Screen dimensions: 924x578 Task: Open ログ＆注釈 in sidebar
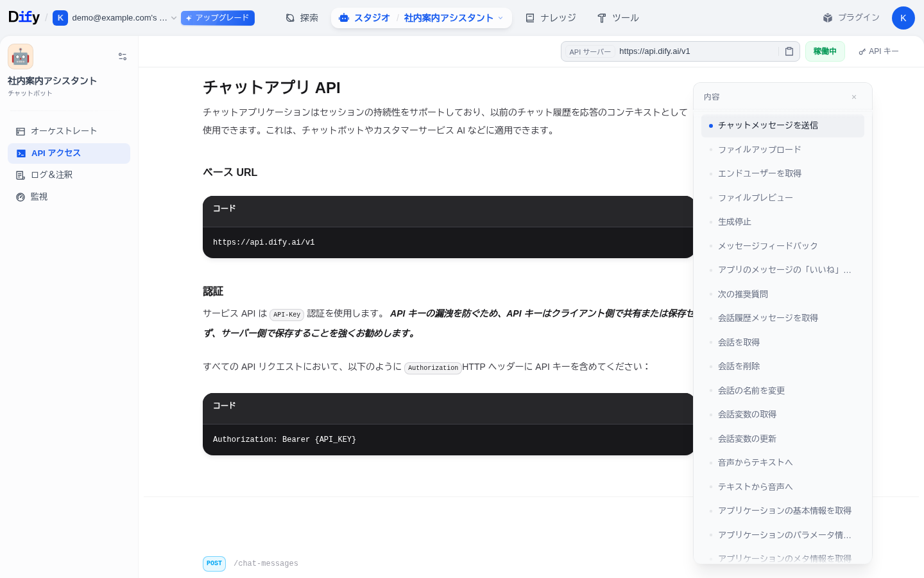[69, 175]
